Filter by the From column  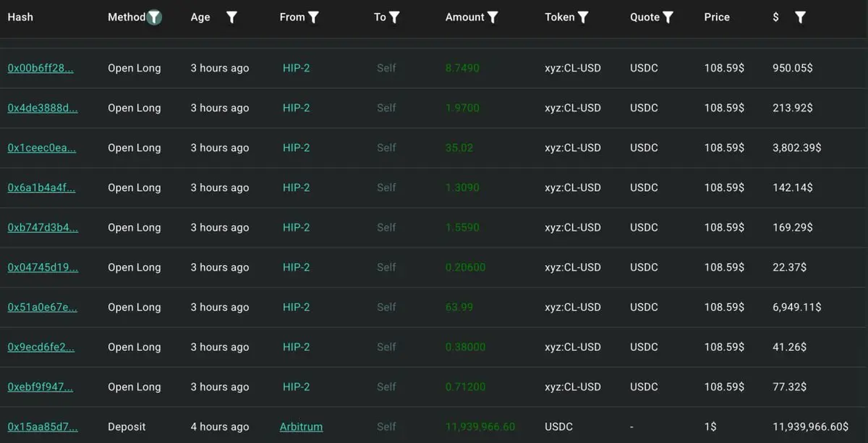[313, 17]
